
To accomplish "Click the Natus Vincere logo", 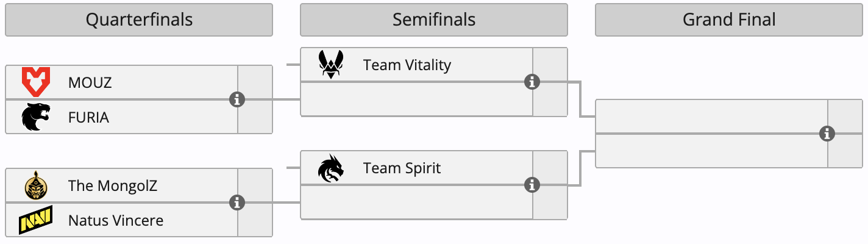I will click(x=35, y=220).
